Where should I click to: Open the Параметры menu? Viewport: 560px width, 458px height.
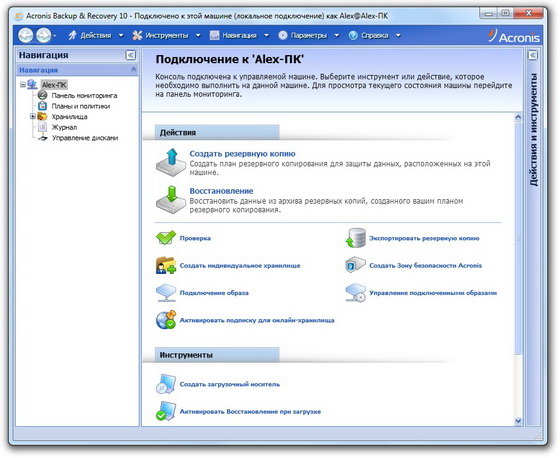[309, 35]
